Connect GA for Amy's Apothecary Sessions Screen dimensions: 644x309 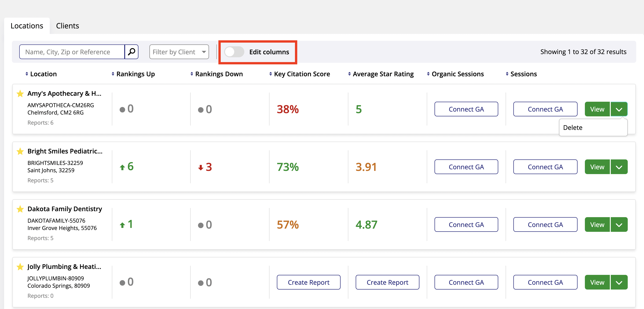pyautogui.click(x=545, y=109)
